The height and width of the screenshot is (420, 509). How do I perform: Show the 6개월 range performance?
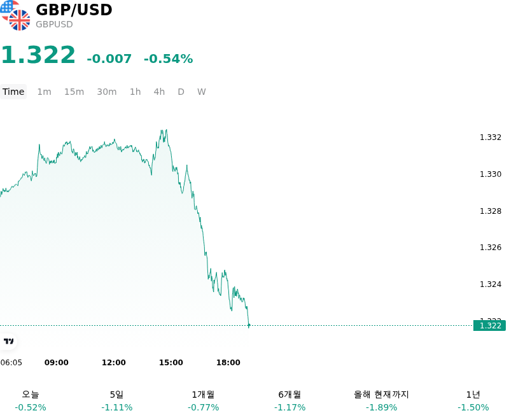[x=290, y=400]
